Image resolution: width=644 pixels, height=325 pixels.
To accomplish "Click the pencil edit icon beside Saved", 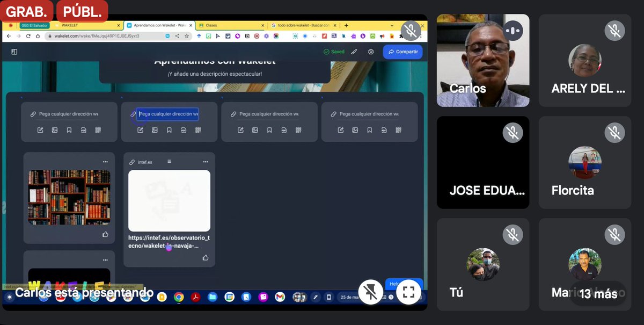I will coord(354,52).
